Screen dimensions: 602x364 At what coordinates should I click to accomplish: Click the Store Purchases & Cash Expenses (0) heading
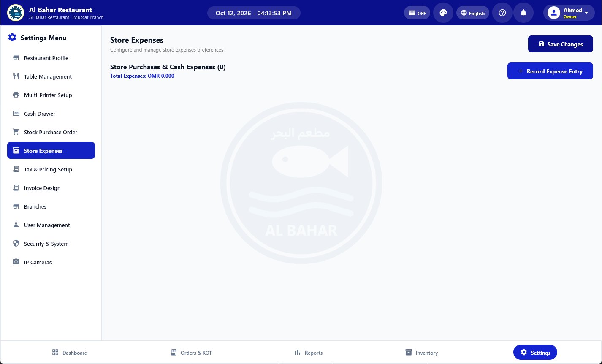(168, 67)
